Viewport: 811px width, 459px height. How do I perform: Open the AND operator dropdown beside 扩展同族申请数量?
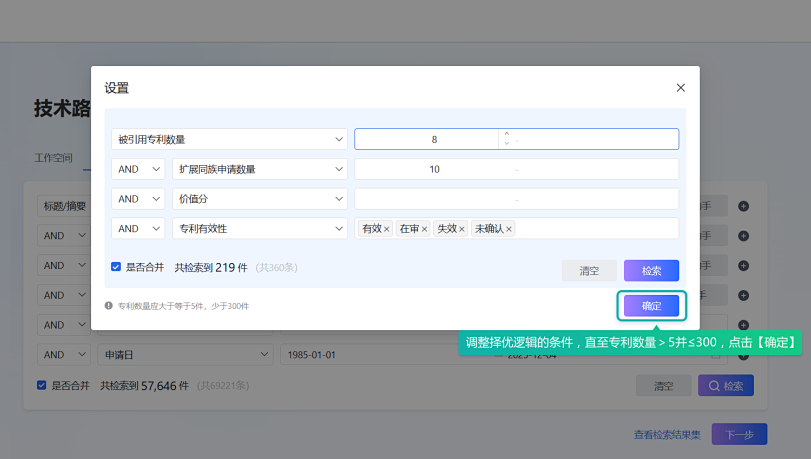[138, 169]
